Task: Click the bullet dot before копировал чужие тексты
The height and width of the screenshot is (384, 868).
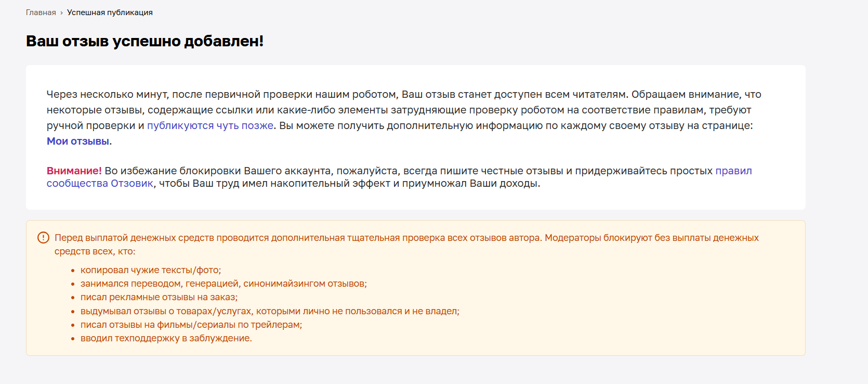Action: coord(73,271)
